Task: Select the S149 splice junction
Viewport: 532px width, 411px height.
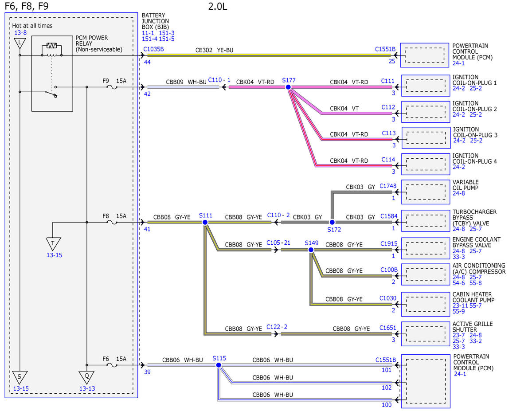Action: (311, 250)
